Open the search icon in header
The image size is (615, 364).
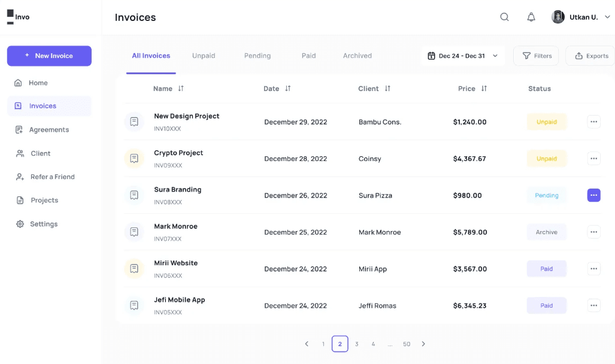tap(504, 17)
